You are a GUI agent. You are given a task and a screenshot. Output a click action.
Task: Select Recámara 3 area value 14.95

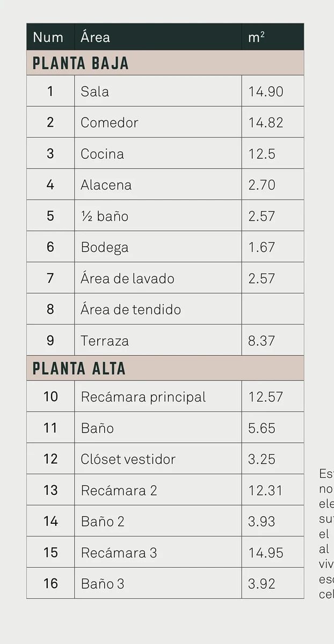pyautogui.click(x=266, y=552)
